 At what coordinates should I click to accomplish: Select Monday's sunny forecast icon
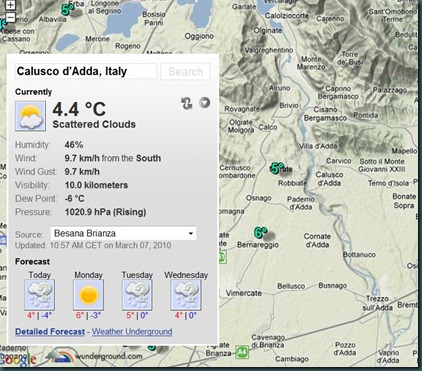[x=88, y=295]
